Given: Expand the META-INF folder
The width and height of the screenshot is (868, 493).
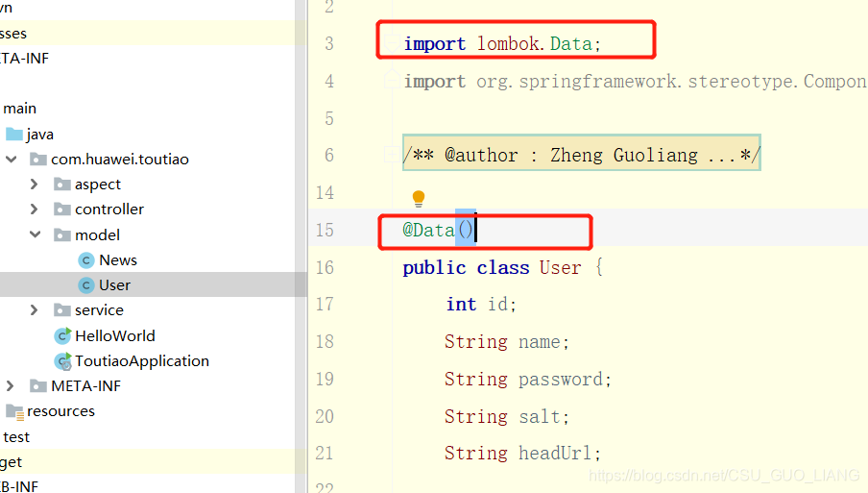Looking at the screenshot, I should [x=10, y=386].
